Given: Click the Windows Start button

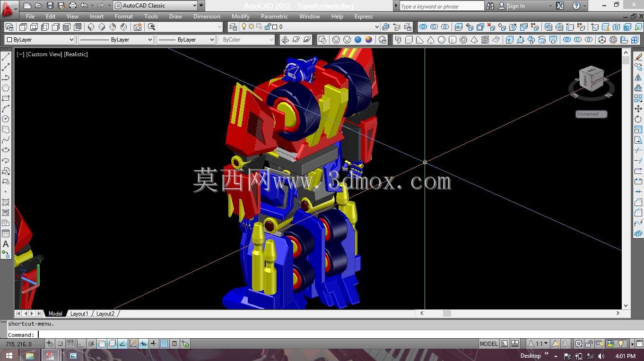Looking at the screenshot, I should (x=9, y=355).
